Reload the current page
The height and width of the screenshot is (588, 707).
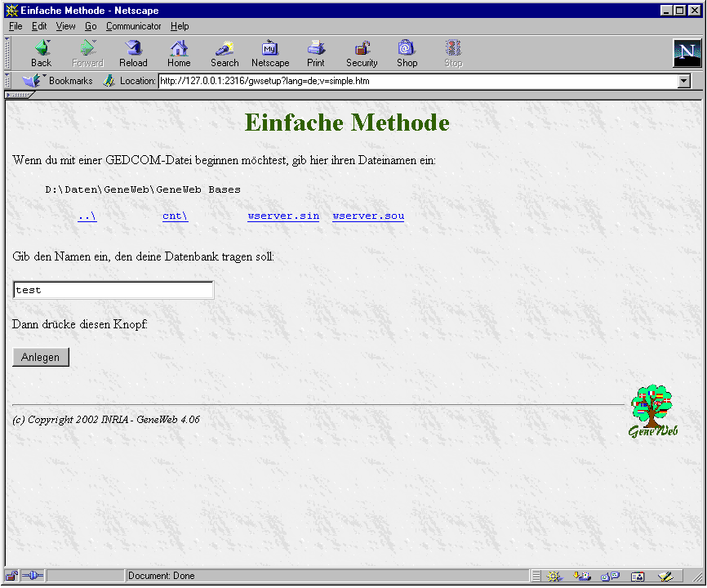pos(133,53)
